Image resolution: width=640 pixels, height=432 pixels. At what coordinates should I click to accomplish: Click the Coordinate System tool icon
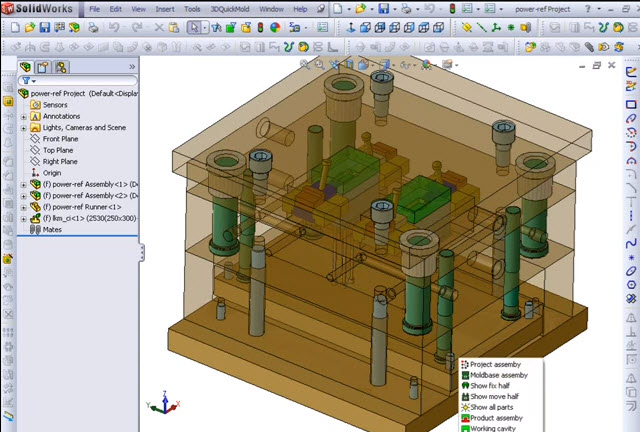496,27
